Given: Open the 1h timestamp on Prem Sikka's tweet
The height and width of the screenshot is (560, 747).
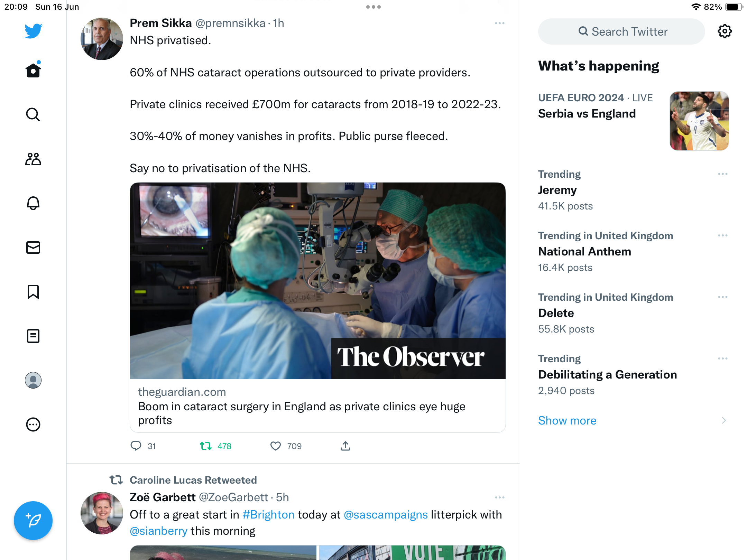Looking at the screenshot, I should [278, 23].
